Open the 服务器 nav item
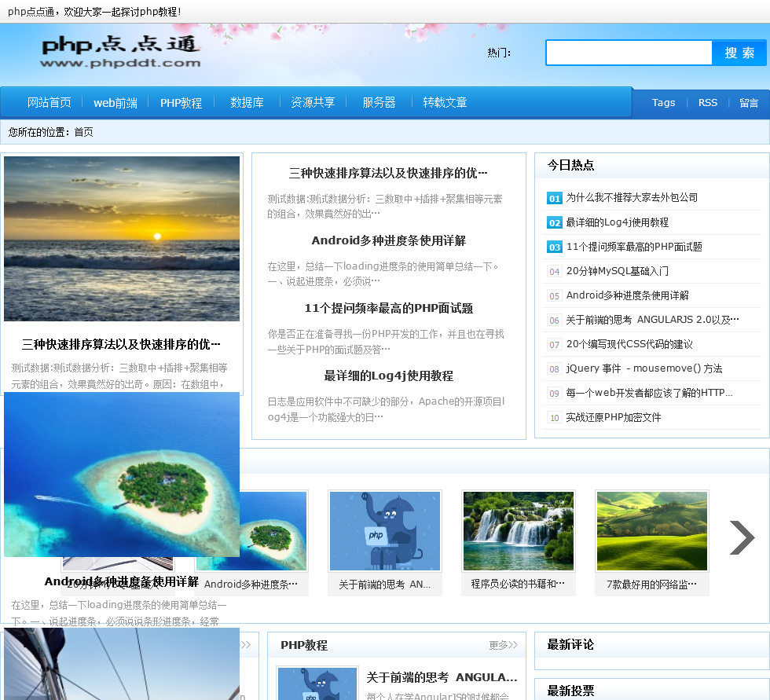This screenshot has height=700, width=770. [x=379, y=102]
